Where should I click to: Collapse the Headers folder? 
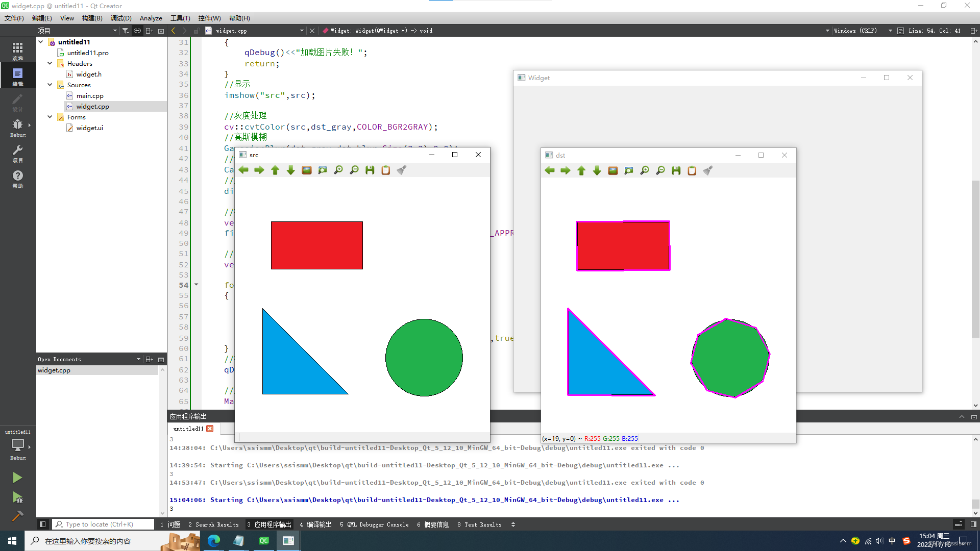pos(50,63)
